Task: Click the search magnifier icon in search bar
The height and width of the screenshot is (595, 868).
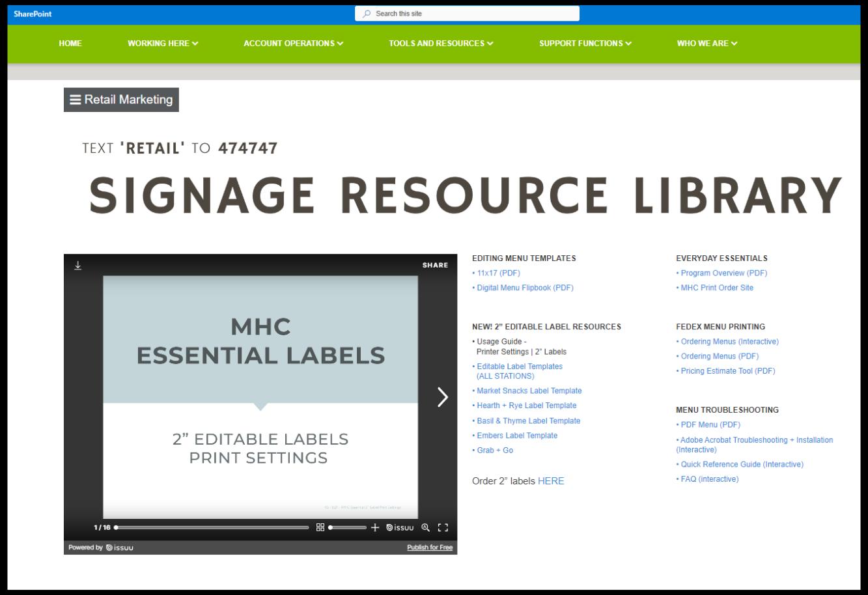Action: coord(367,14)
